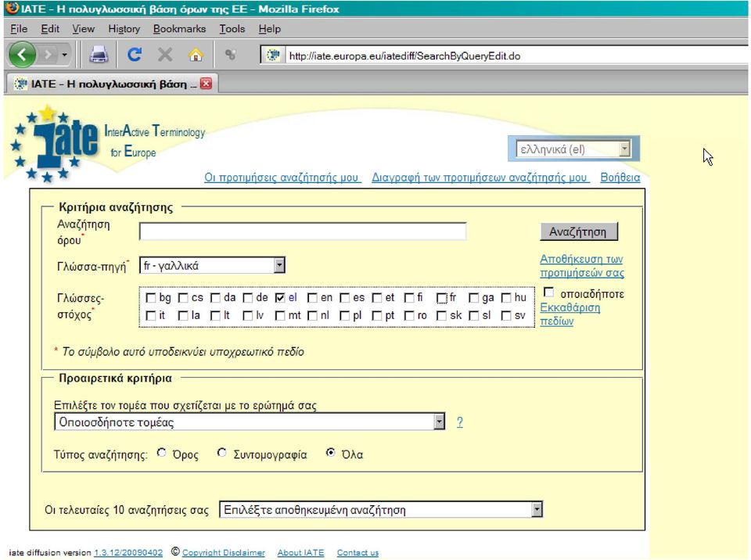Open the Edit menu
The height and width of the screenshot is (560, 751).
tap(50, 29)
